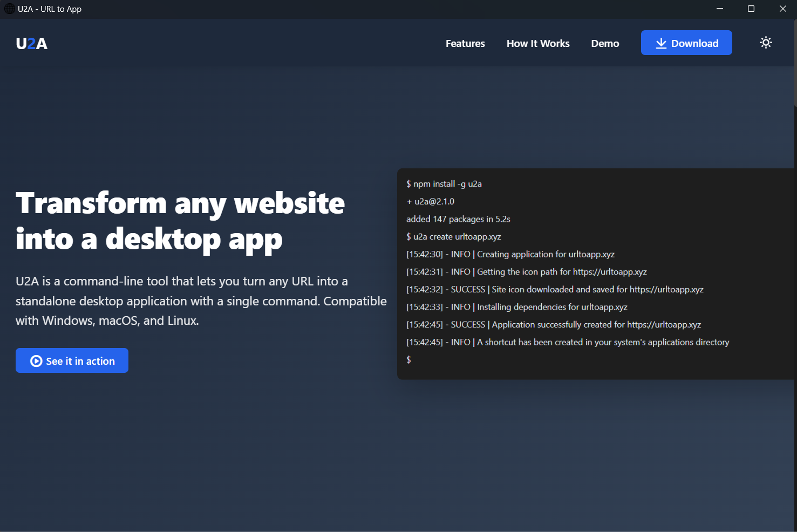Viewport: 797px width, 532px height.
Task: Click the final '$' terminal prompt
Action: (x=408, y=359)
